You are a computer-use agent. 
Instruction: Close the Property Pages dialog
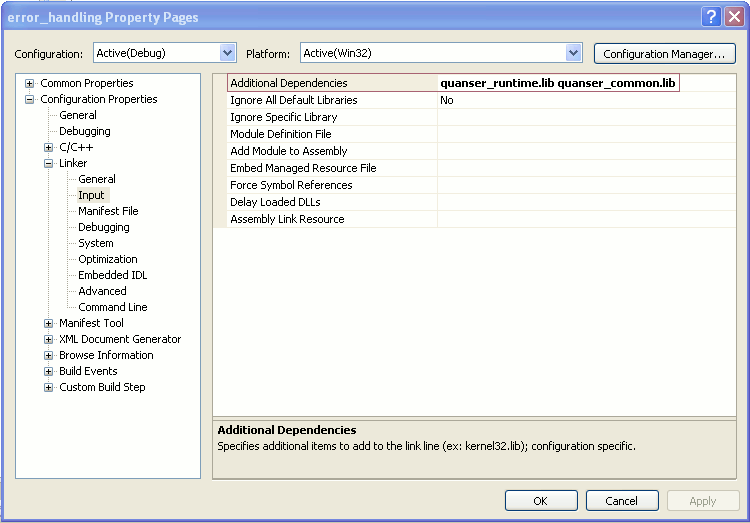[734, 17]
